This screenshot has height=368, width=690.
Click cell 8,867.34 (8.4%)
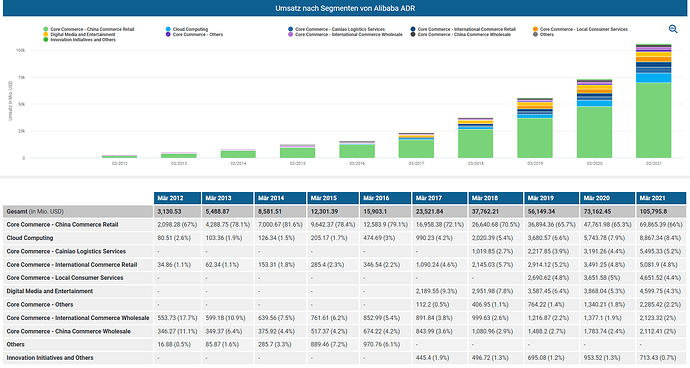point(660,238)
